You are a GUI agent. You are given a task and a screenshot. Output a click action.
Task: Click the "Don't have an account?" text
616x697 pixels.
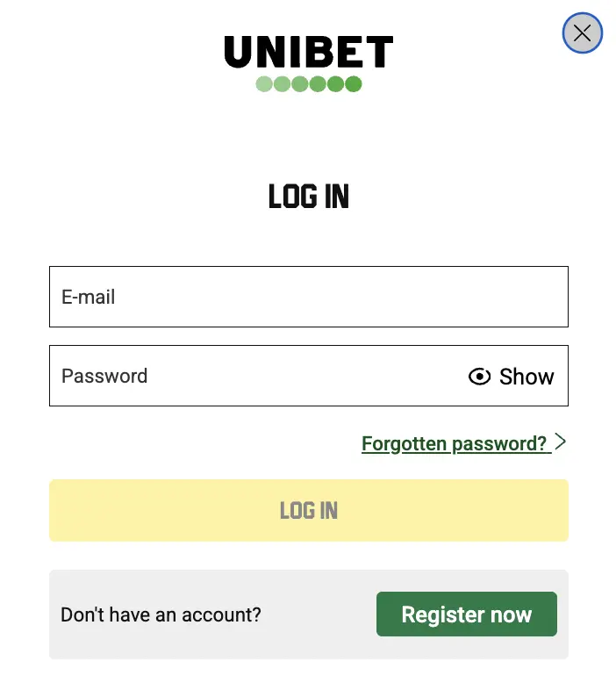pyautogui.click(x=161, y=614)
